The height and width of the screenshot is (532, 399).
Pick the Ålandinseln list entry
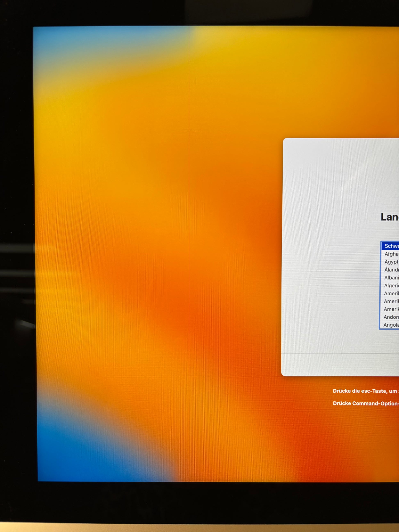(391, 270)
